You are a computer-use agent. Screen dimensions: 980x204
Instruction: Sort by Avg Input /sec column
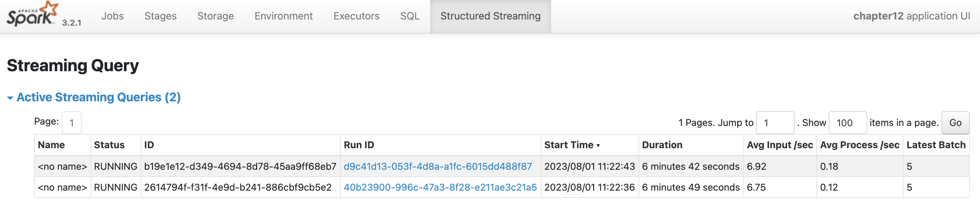tap(780, 145)
